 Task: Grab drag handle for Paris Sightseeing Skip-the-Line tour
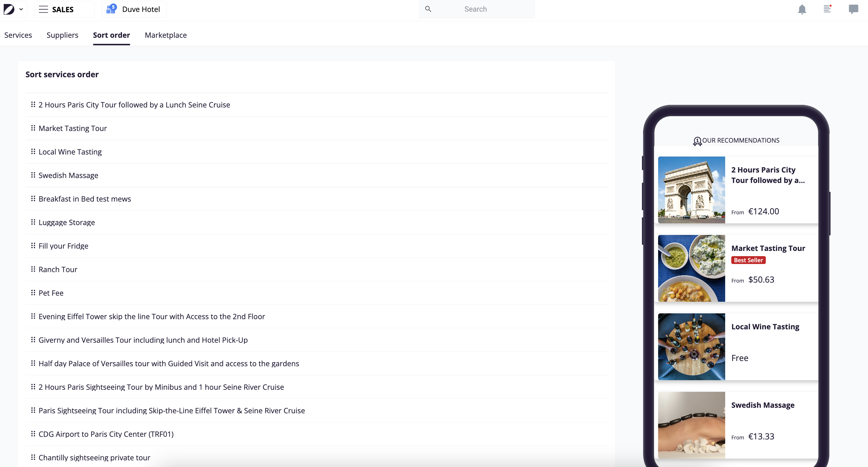[x=33, y=410]
